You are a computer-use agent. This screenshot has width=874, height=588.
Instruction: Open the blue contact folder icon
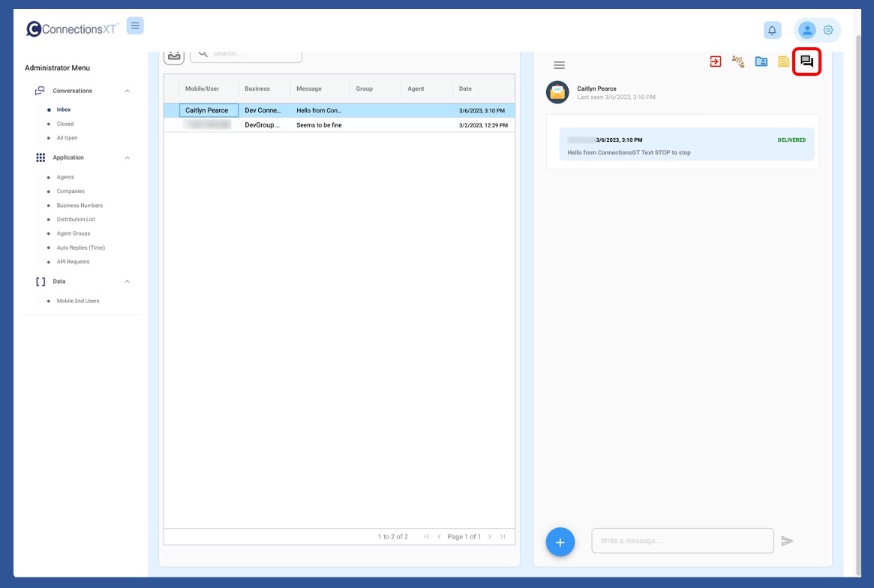(x=761, y=61)
